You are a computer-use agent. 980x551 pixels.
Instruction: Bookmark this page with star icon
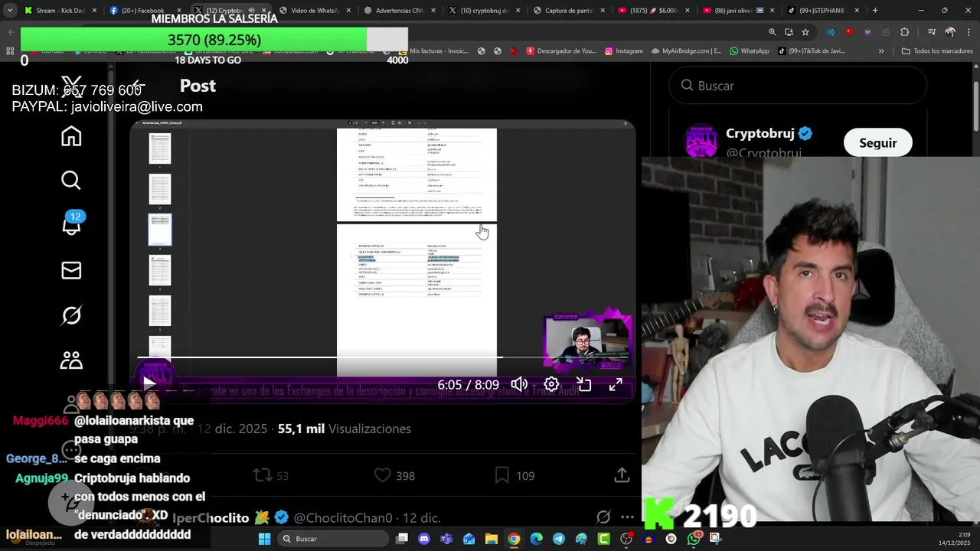tap(805, 32)
